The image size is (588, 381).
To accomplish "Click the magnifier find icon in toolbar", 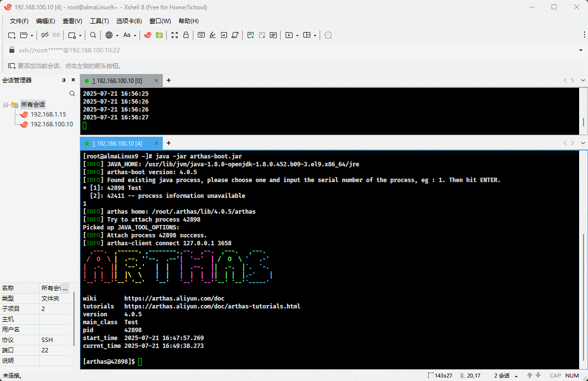I will 93,35.
